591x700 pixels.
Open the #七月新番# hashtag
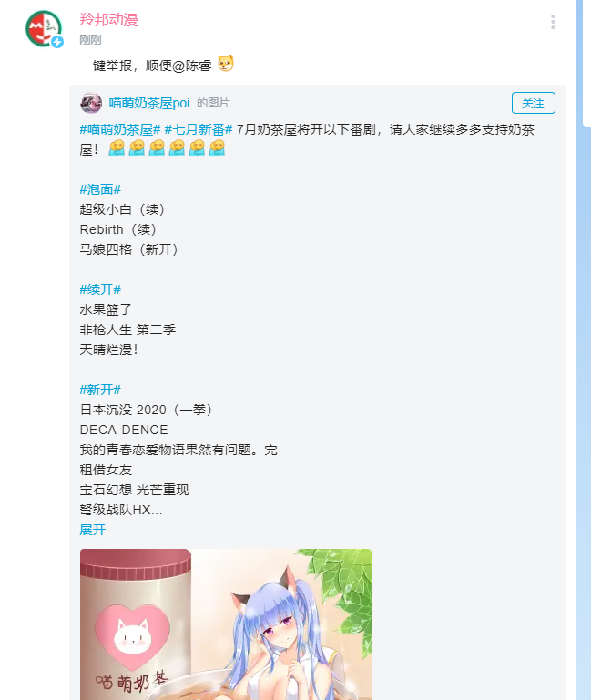coord(199,129)
